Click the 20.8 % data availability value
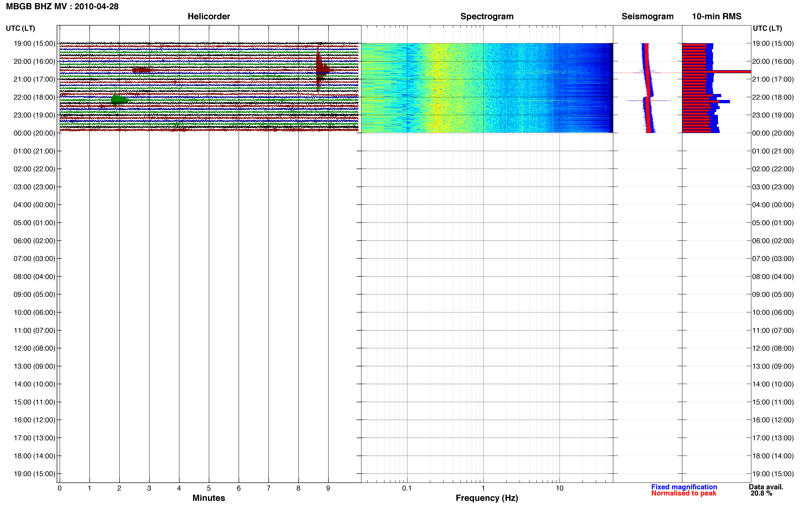The height and width of the screenshot is (508, 812). [761, 493]
